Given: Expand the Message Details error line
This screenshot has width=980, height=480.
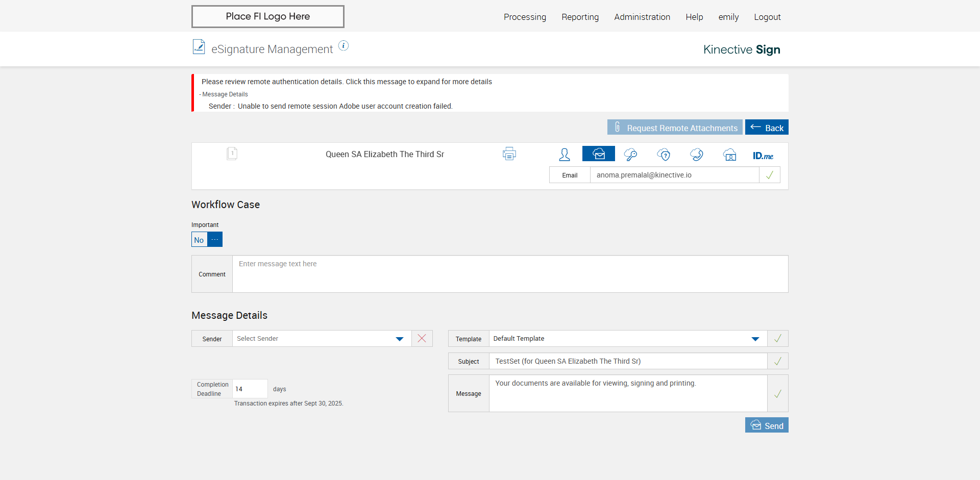Looking at the screenshot, I should coord(225,94).
